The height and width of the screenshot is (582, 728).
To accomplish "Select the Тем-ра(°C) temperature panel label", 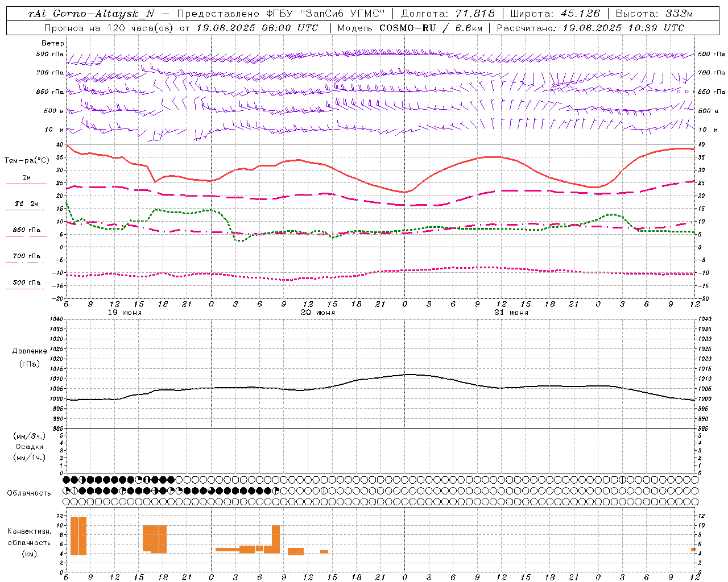I will [x=27, y=161].
